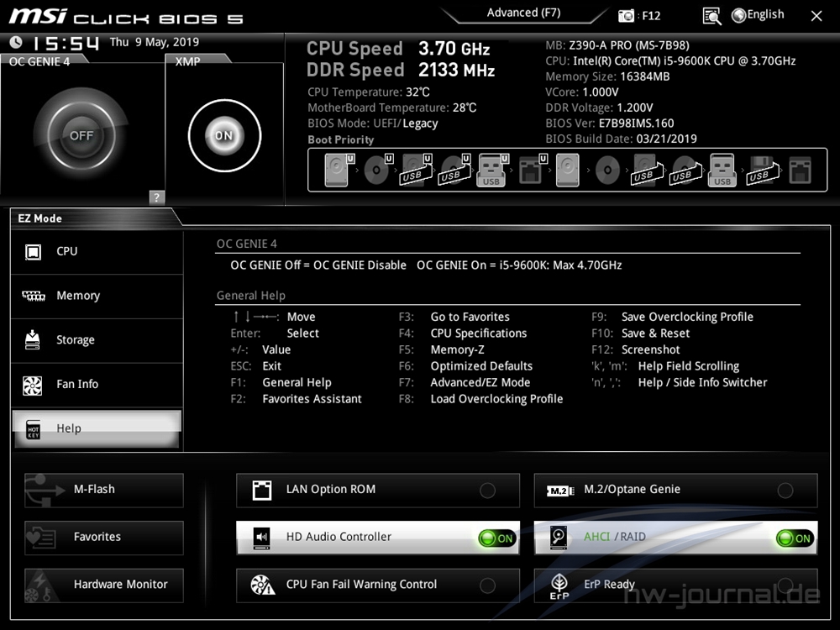Toggle the OC GENIE 4 OFF knob
This screenshot has width=840, height=630.
[x=81, y=135]
